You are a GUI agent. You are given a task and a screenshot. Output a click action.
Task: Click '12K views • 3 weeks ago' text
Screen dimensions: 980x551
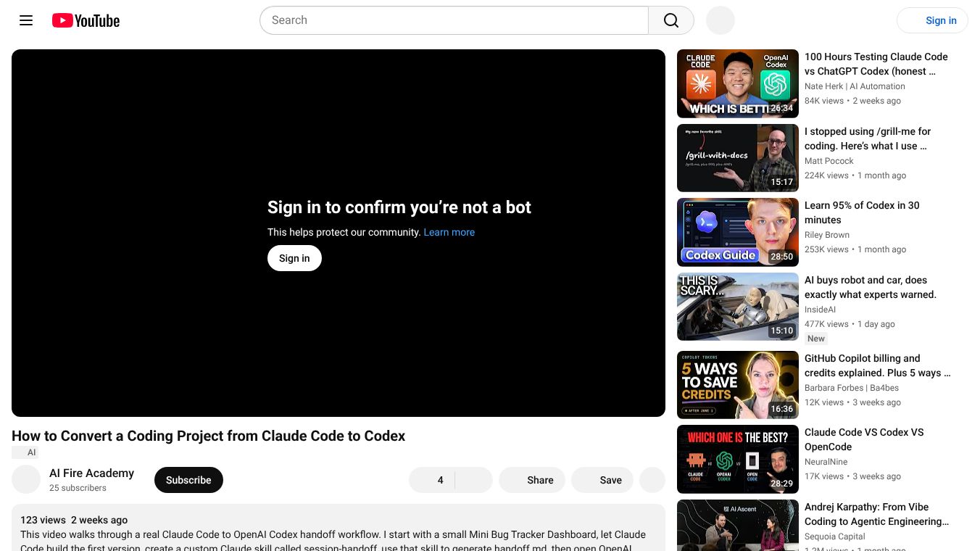click(852, 402)
